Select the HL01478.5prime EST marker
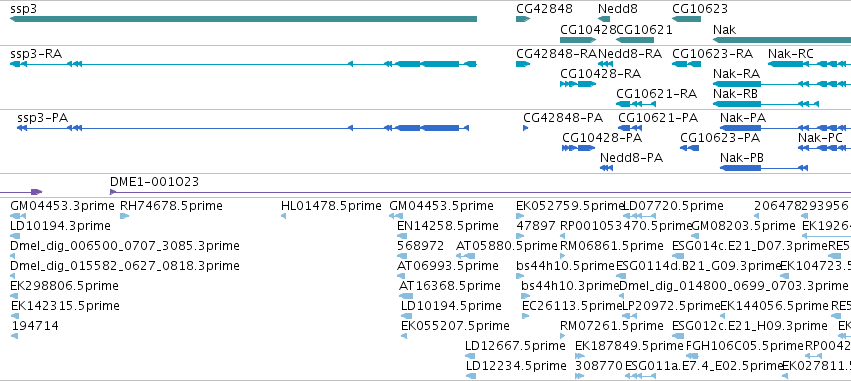Image resolution: width=851 pixels, height=381 pixels. point(283,216)
